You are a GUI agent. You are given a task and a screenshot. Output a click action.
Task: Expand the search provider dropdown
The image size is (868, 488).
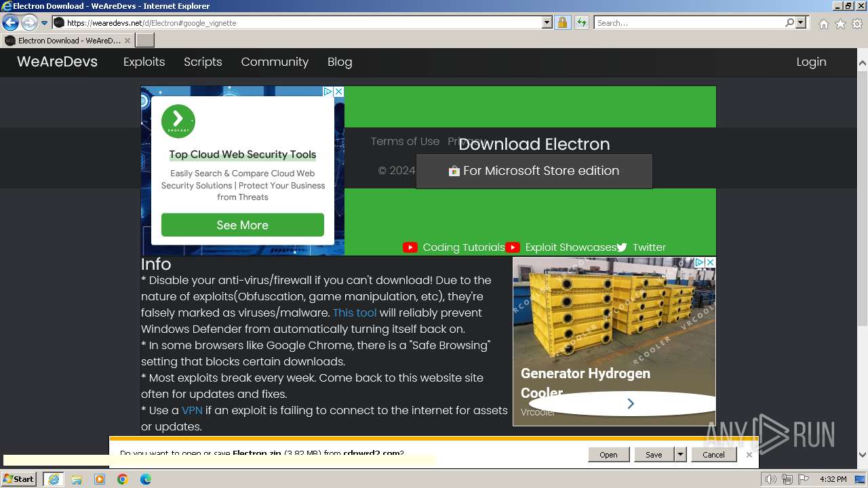801,23
